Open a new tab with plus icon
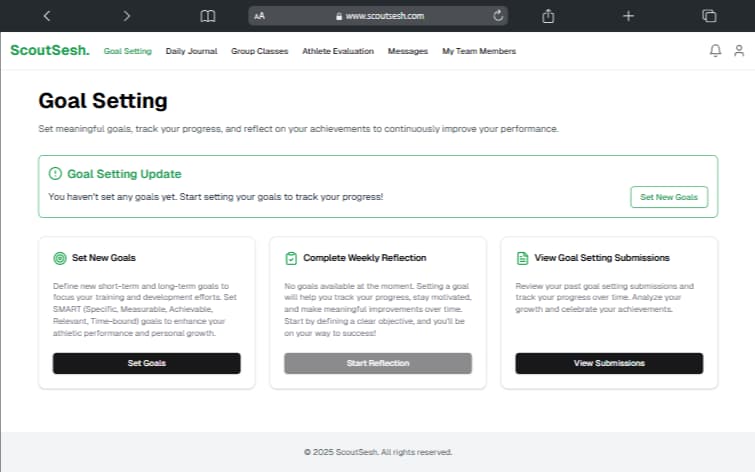Image resolution: width=755 pixels, height=472 pixels. (x=628, y=16)
